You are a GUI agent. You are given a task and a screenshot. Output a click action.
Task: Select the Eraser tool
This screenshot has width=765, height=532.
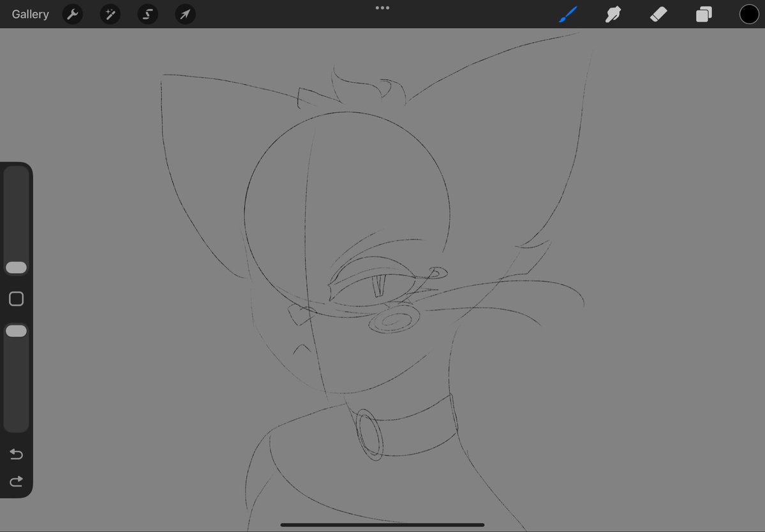pos(658,14)
